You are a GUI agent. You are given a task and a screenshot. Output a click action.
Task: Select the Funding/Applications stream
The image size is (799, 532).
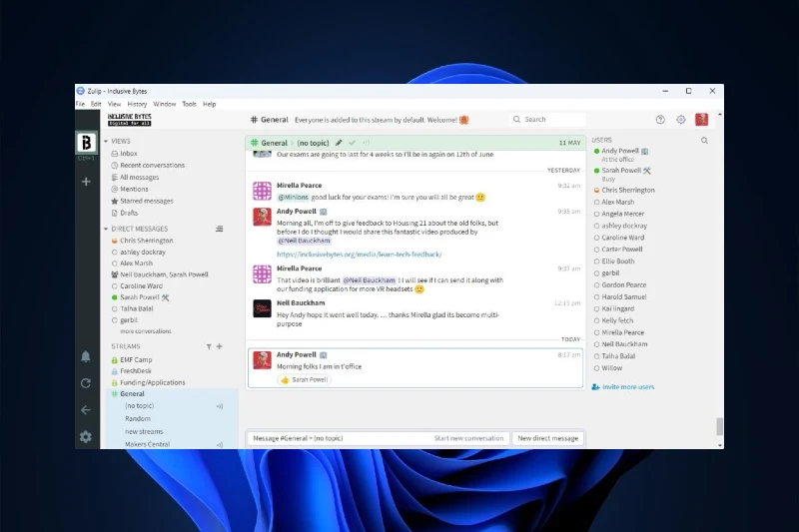click(x=153, y=382)
